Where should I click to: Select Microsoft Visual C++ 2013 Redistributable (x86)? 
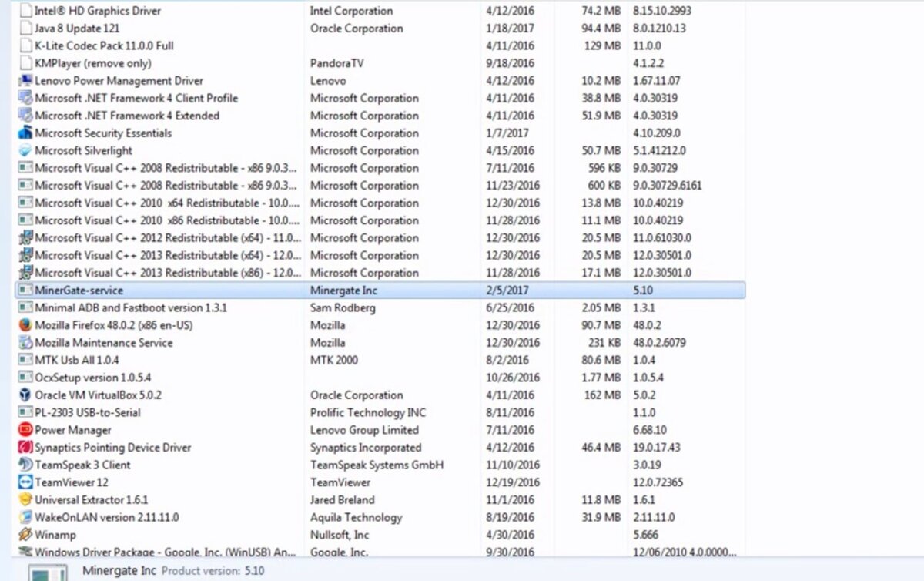[x=168, y=273]
